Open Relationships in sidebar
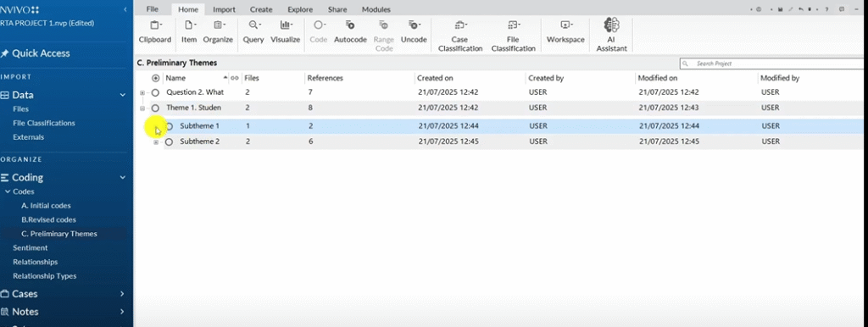Viewport: 868px width, 327px height. click(36, 262)
